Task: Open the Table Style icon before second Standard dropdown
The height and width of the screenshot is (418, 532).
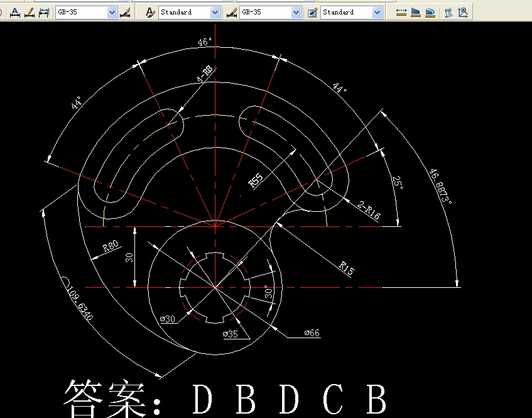Action: click(312, 13)
